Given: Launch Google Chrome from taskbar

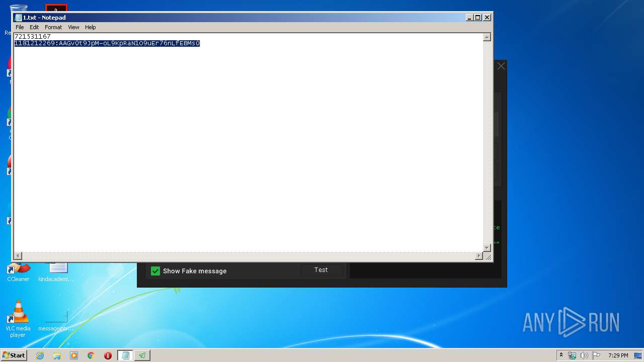Looking at the screenshot, I should point(91,355).
